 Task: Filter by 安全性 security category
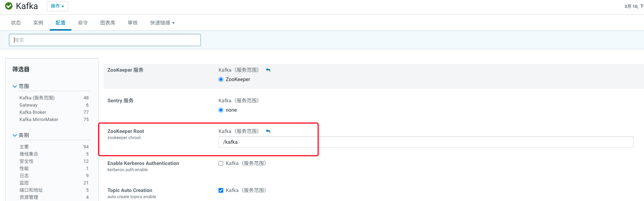(x=27, y=161)
